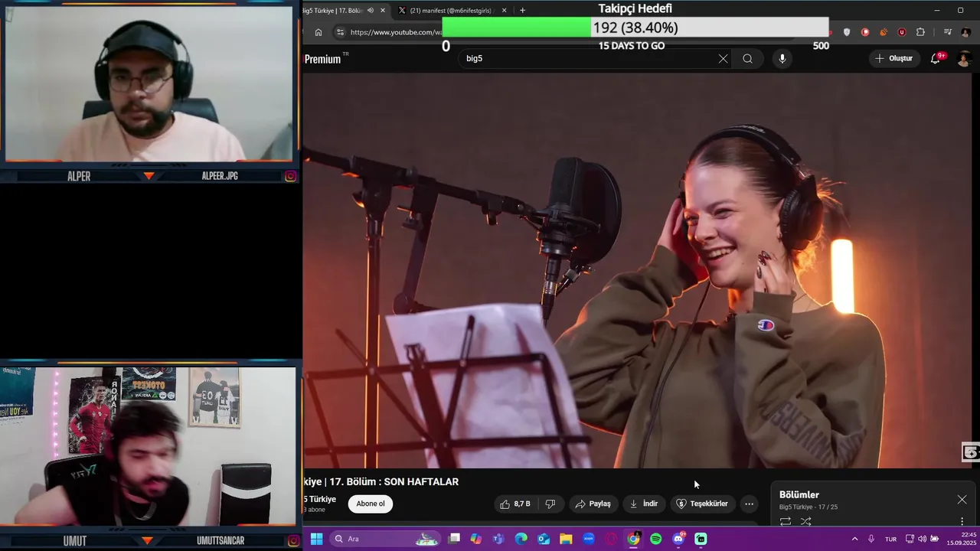Go to the YouTube Premium home logo
The height and width of the screenshot is (551, 980).
325,59
